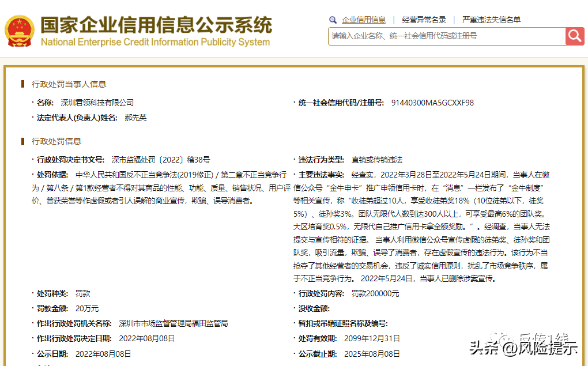The width and height of the screenshot is (588, 366).
Task: Click marker bar beside 行政处罚信息 heading
Action: (x=22, y=141)
